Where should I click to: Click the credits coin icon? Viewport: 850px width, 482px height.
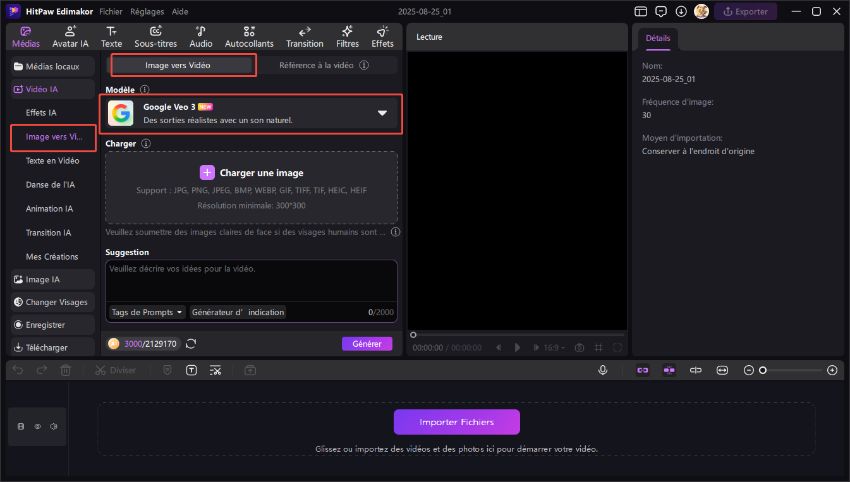coord(113,344)
